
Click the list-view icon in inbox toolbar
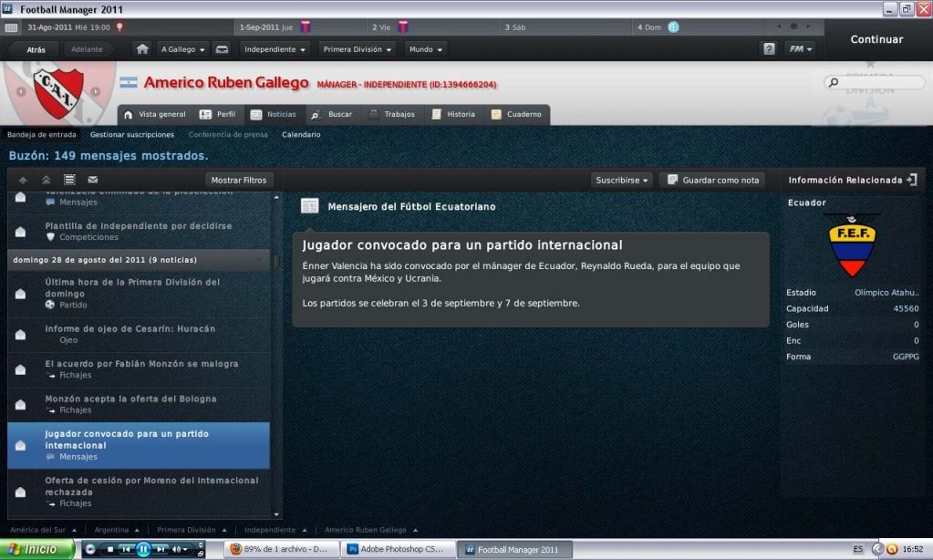(x=69, y=180)
